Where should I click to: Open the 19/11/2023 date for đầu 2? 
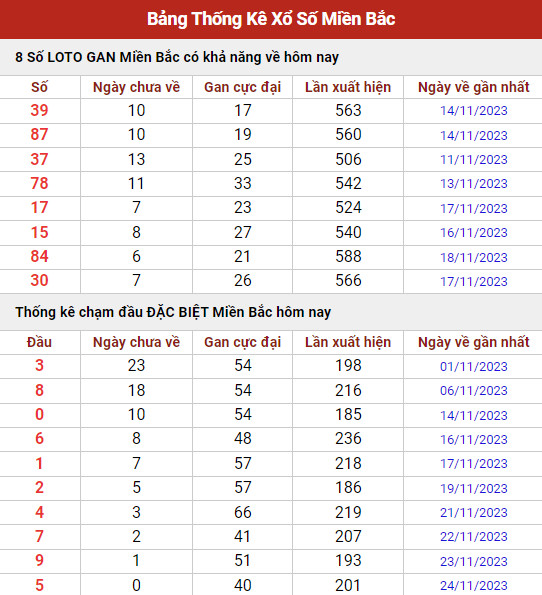[x=473, y=488]
